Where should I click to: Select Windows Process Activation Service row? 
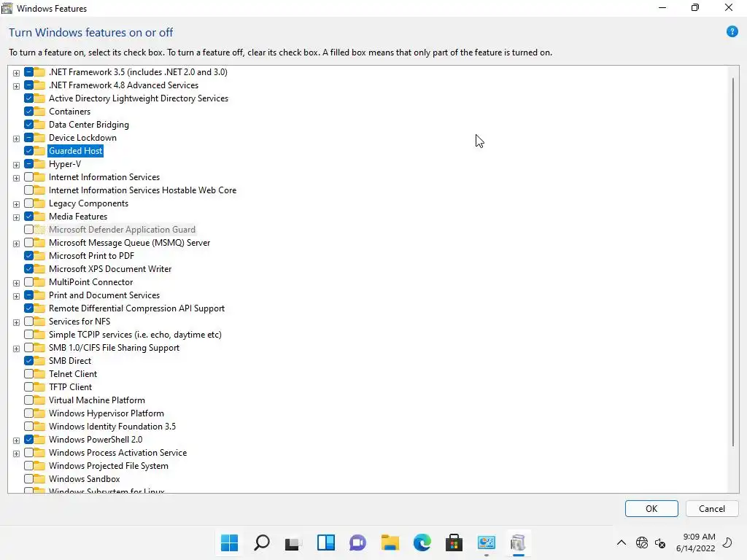pos(117,452)
